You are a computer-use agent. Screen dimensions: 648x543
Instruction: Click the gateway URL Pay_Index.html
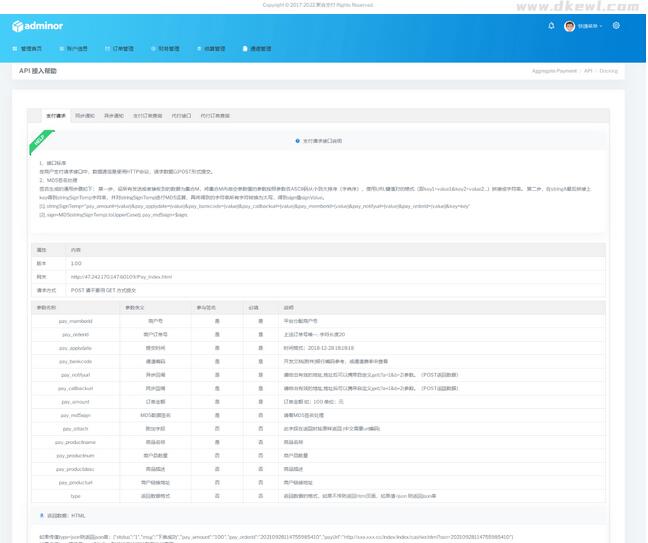coord(121,277)
